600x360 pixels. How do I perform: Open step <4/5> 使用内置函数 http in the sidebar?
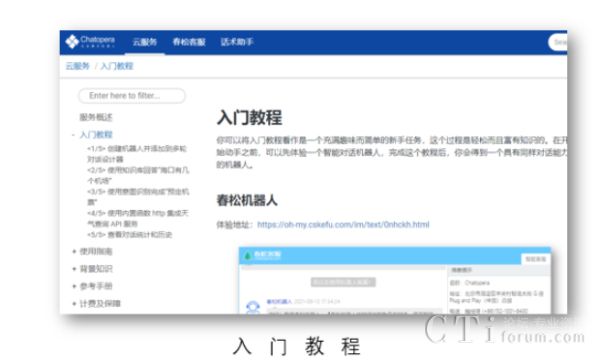click(138, 218)
